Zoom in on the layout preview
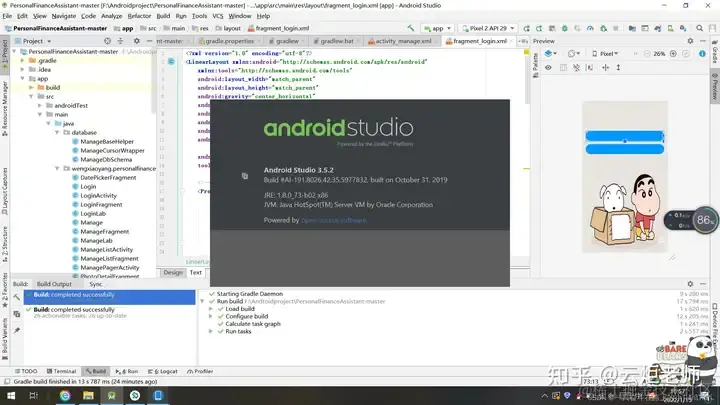Viewport: 720px width, 405px height. point(673,54)
